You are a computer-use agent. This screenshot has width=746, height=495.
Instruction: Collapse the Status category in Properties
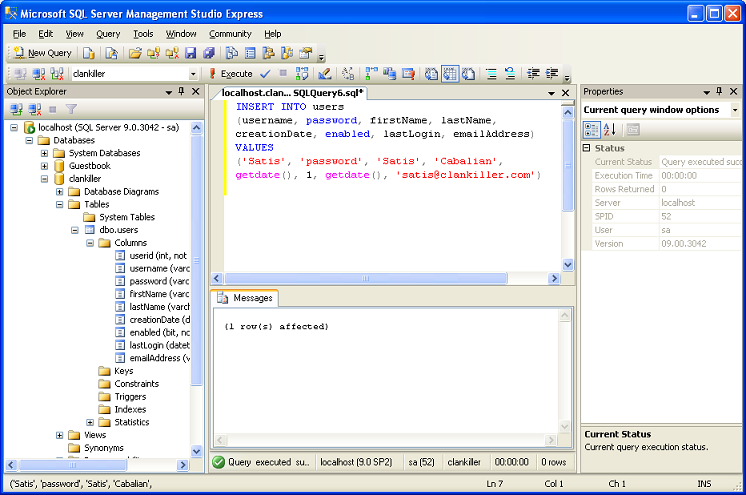(587, 148)
